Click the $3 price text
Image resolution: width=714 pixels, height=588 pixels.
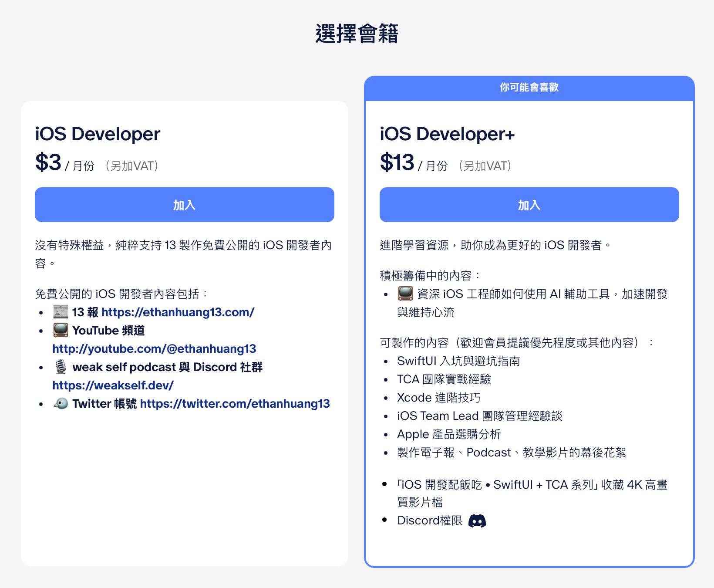pos(48,162)
